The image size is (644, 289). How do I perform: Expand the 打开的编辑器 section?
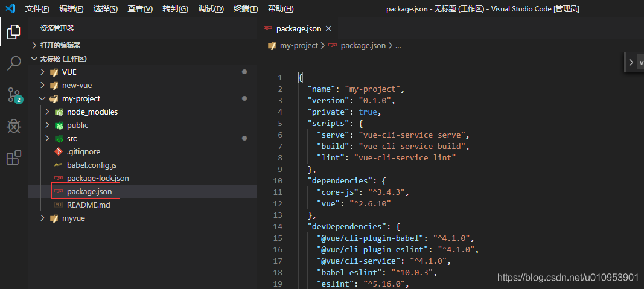click(x=34, y=45)
